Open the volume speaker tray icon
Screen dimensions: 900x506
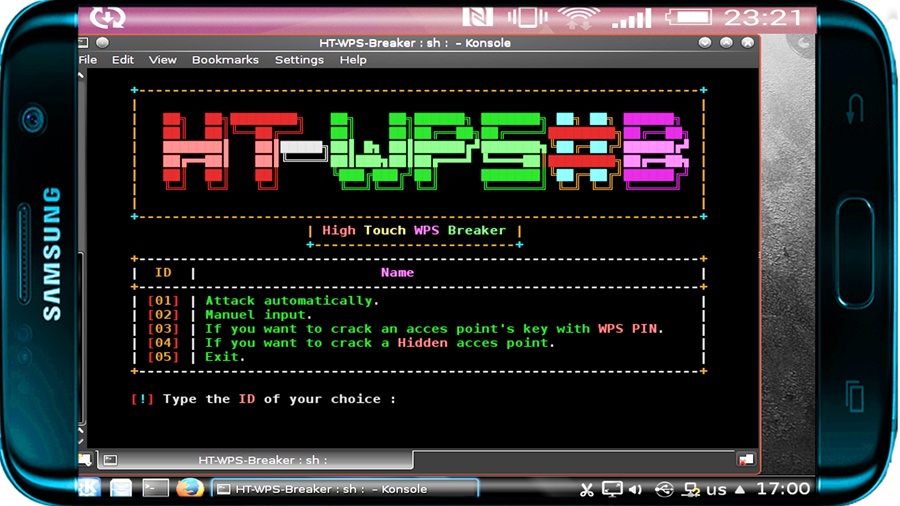pyautogui.click(x=635, y=489)
